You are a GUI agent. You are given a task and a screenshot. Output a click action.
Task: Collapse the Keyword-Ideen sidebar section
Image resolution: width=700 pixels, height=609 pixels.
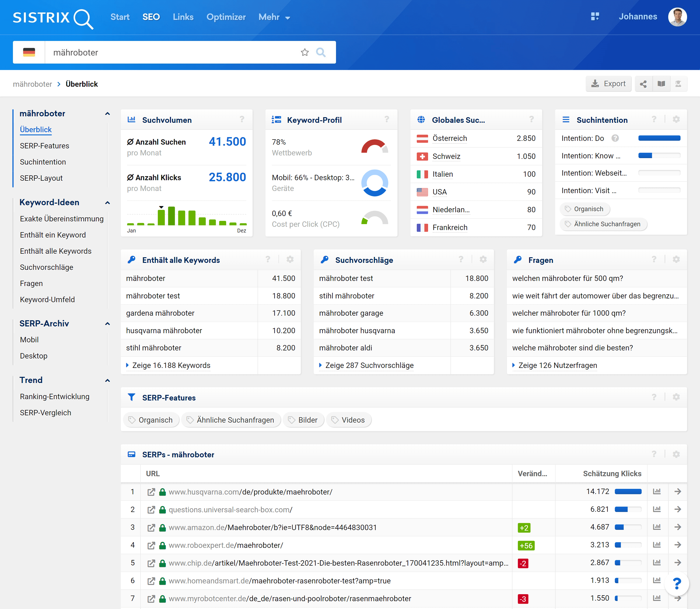[107, 203]
